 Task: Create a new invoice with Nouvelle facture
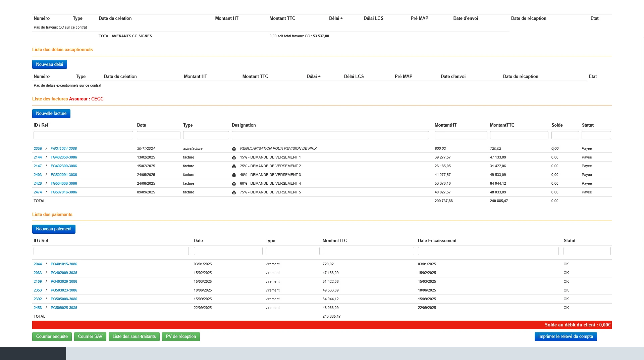[x=51, y=114]
